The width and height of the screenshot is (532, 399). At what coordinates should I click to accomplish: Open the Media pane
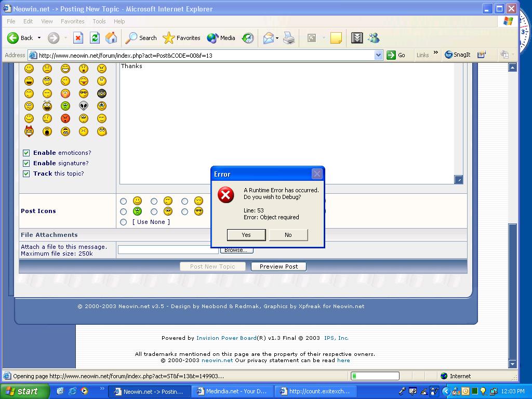(x=221, y=38)
